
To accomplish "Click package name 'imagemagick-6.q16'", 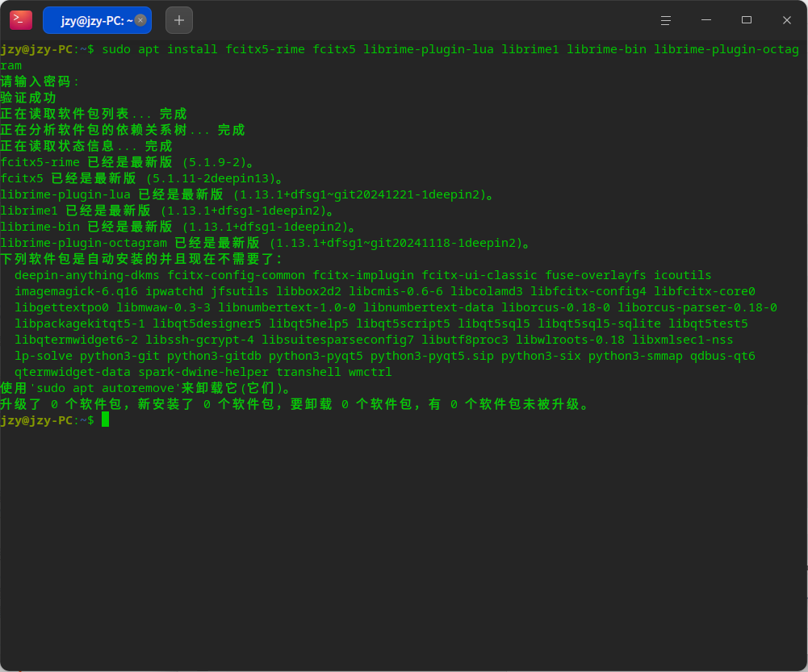I will coord(76,291).
